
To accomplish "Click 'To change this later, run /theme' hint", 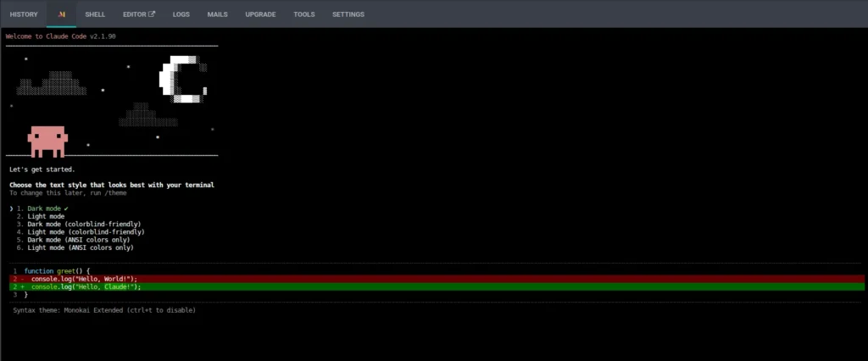I will 68,193.
